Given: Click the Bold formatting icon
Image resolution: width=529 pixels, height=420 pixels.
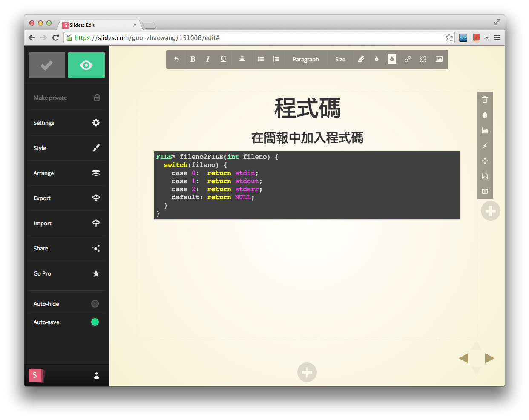Looking at the screenshot, I should [x=193, y=59].
